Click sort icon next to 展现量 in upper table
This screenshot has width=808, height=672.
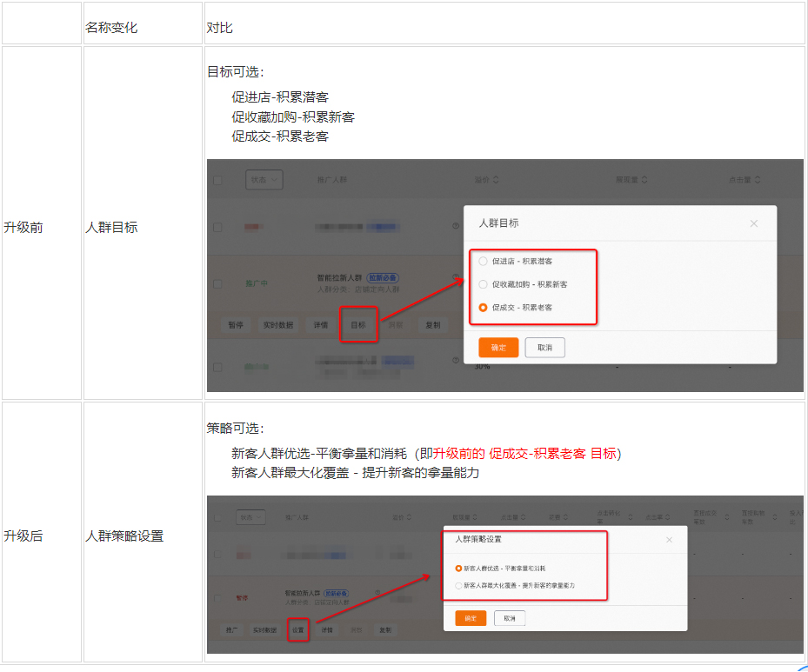coord(644,180)
